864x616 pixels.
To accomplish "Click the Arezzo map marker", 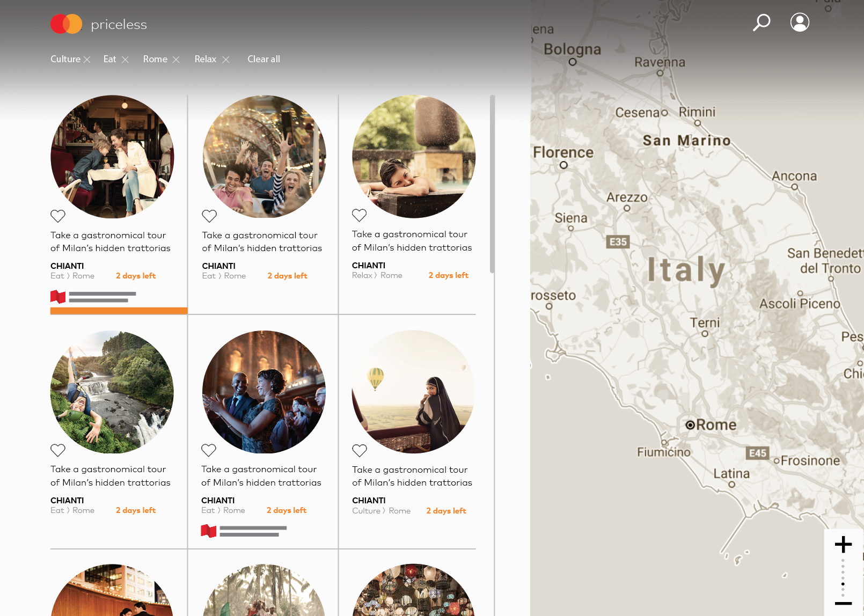I will tap(627, 208).
